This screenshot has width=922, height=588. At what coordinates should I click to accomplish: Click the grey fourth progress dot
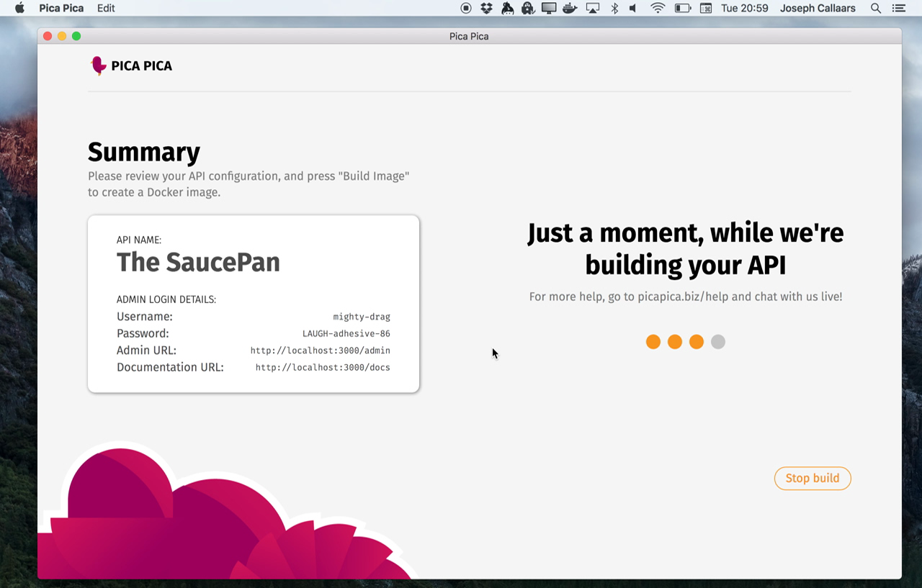718,342
